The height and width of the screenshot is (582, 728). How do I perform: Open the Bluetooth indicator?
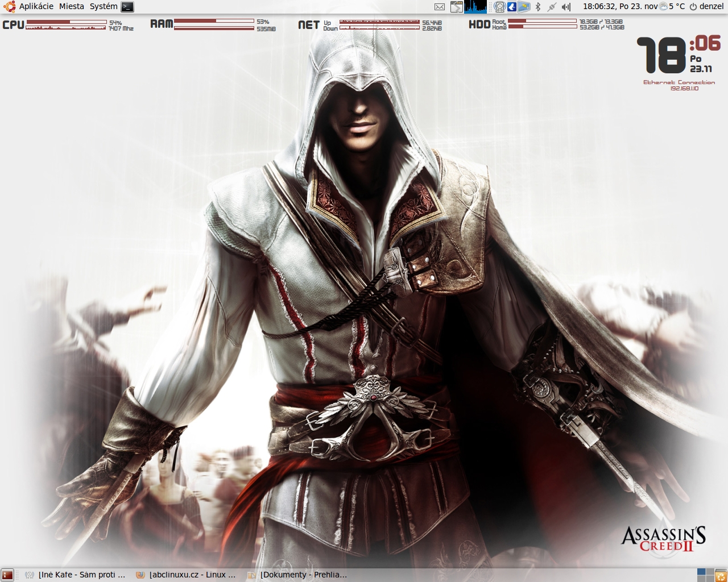pos(538,7)
